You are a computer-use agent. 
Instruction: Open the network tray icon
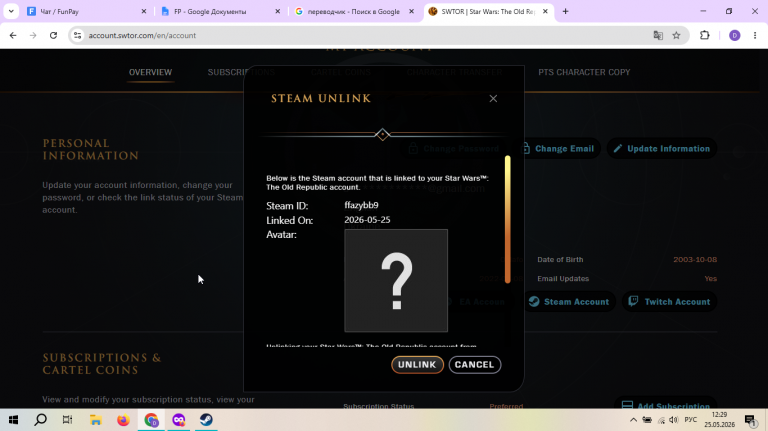(x=661, y=420)
